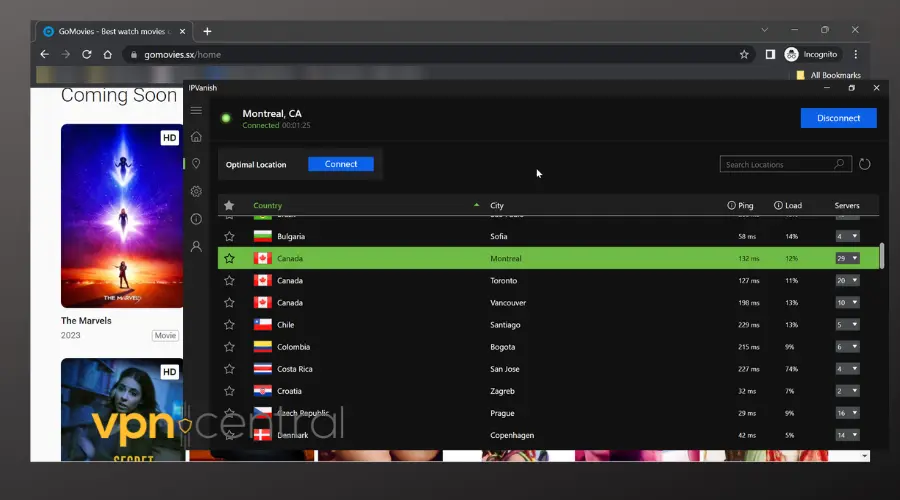Open Chrome three-dot menu
900x500 pixels.
click(x=856, y=55)
